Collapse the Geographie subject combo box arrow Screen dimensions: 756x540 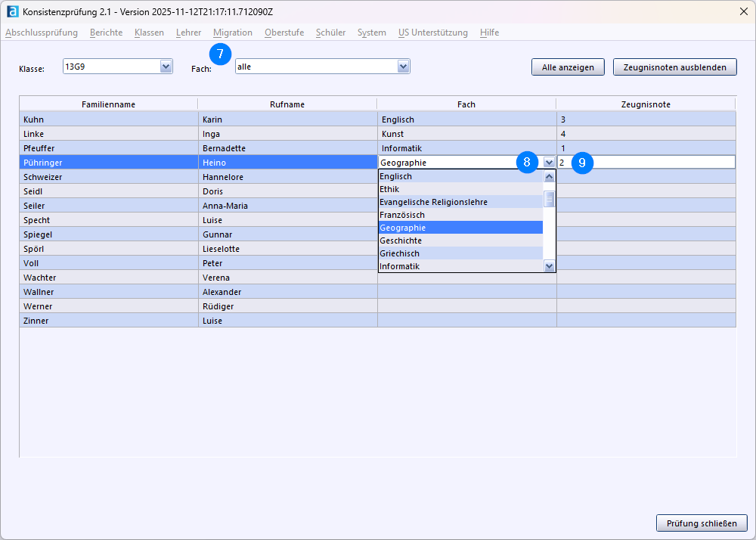tap(549, 163)
